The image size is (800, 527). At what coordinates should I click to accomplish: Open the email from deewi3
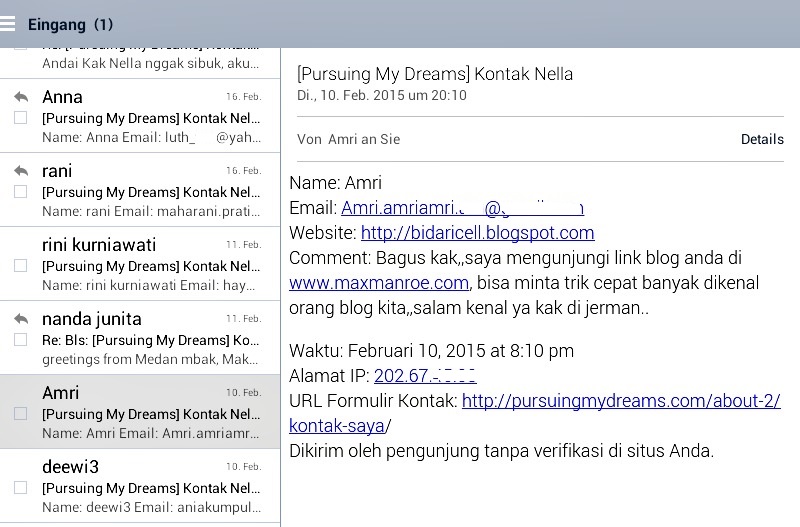pos(150,487)
